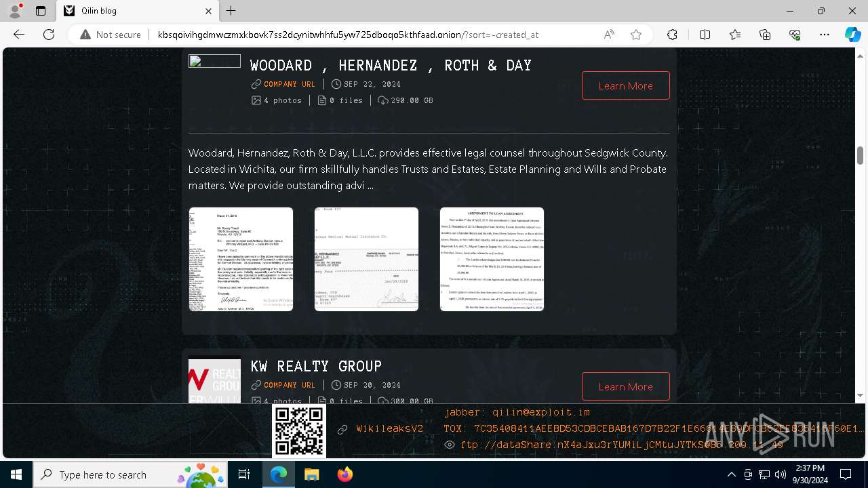The height and width of the screenshot is (488, 868).
Task: Open the first letter document thumbnail
Action: [x=241, y=259]
